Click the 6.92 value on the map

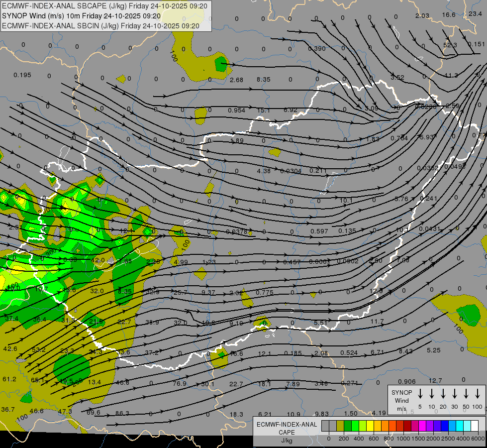291,110
